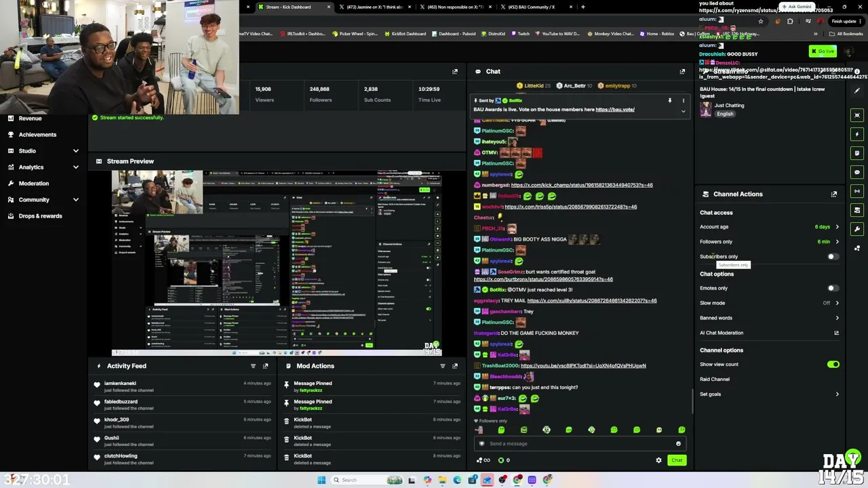The image size is (868, 488).
Task: Open Account age setting chevron
Action: pos(837,227)
